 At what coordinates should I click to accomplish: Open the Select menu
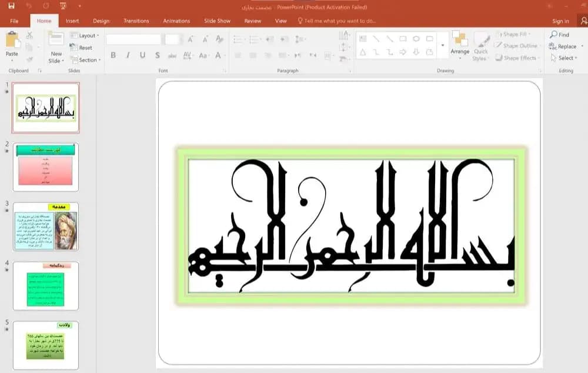(x=564, y=58)
